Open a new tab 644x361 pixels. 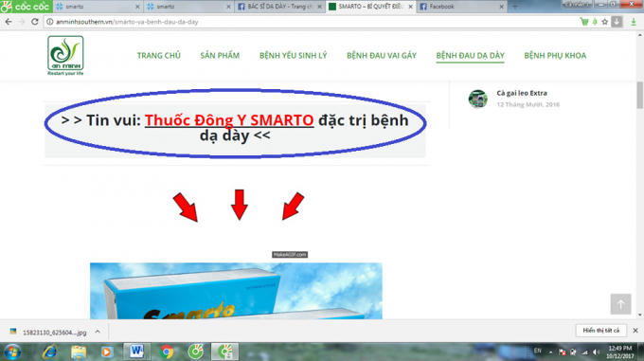514,7
